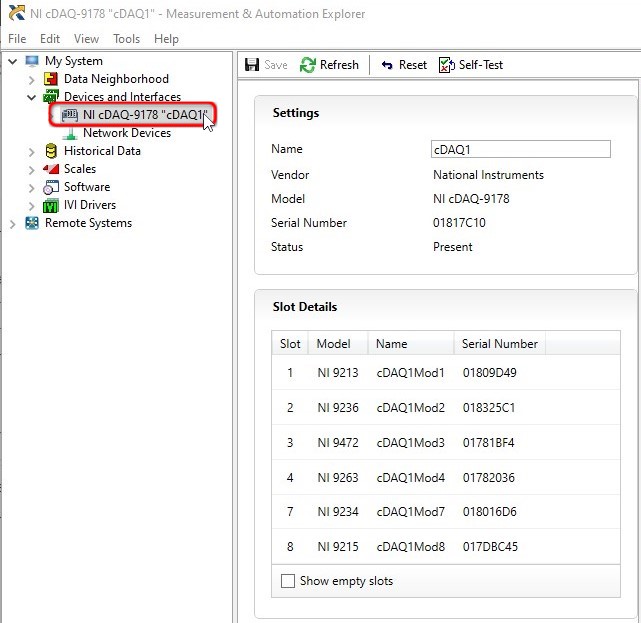Select the NI cDAQ-9178 "cDAQ1" tree item

point(145,115)
